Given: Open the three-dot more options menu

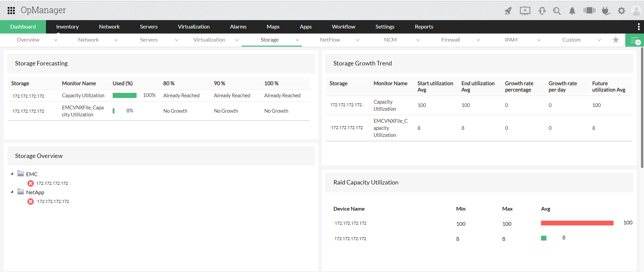Looking at the screenshot, I should click(639, 27).
